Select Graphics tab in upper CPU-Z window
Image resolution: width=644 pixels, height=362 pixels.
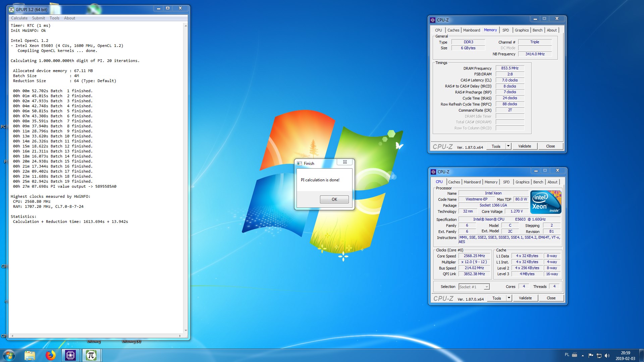point(522,30)
